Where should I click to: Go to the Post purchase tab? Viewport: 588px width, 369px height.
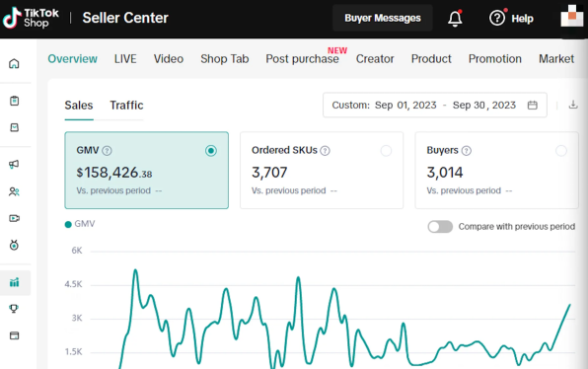point(302,59)
